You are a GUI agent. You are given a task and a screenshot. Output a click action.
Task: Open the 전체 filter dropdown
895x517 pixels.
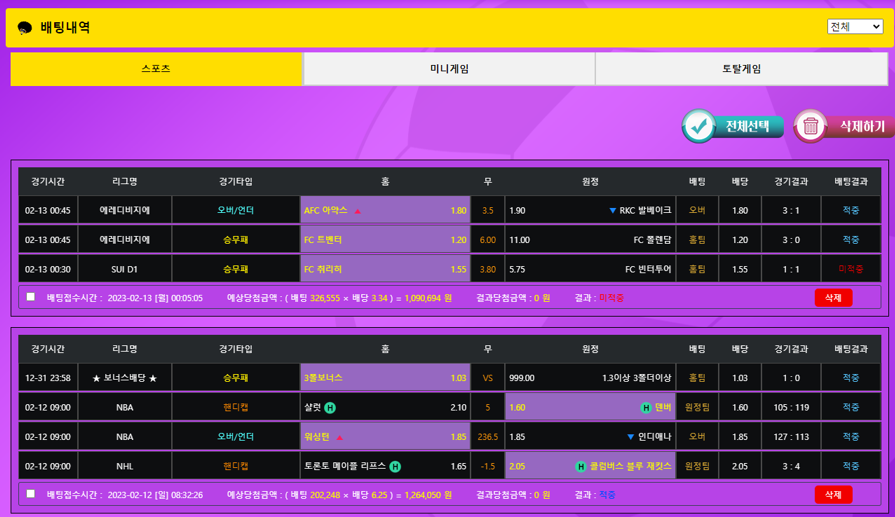tap(854, 27)
